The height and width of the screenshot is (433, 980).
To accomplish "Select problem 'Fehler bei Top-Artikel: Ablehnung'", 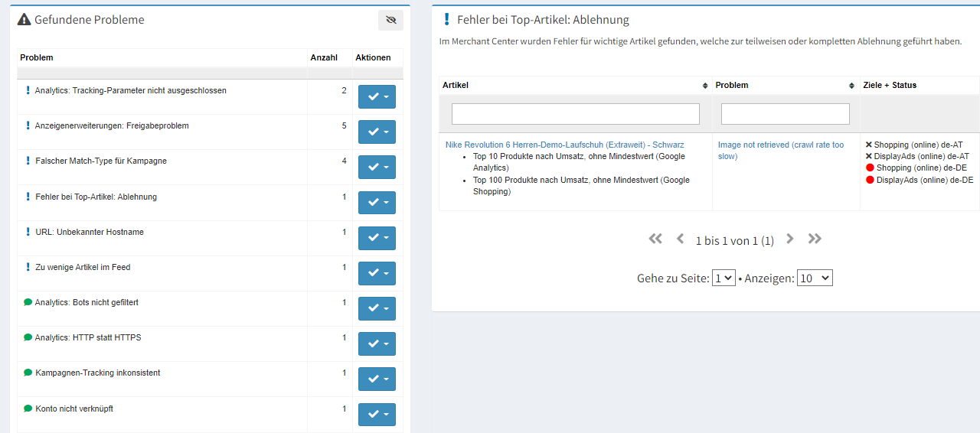I will [96, 197].
